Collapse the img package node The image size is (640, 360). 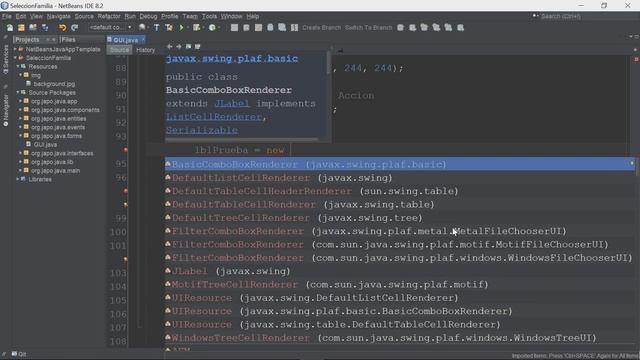coord(20,75)
